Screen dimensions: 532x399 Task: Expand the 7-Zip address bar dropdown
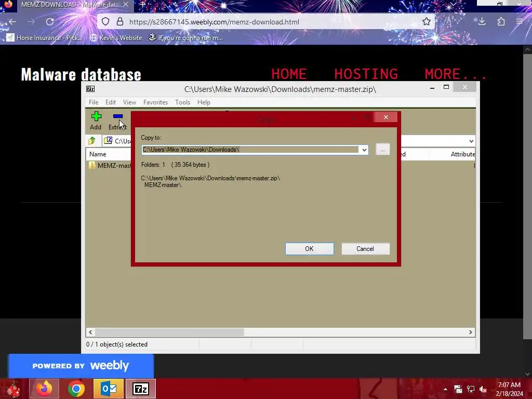[471, 141]
